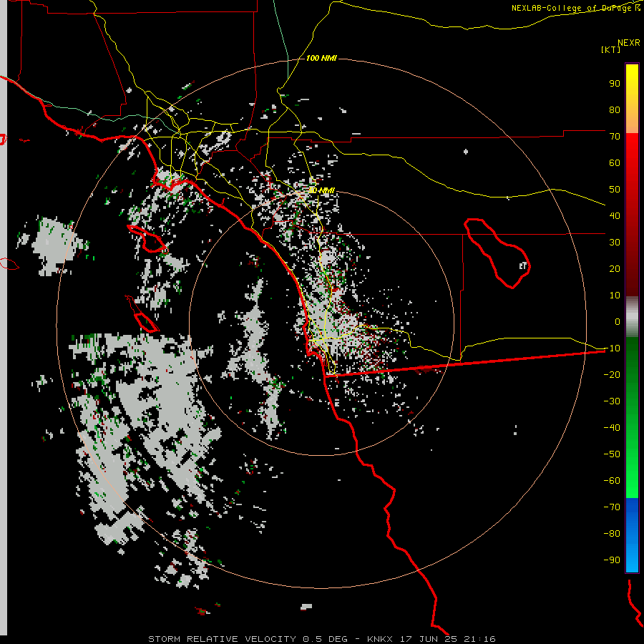Pick the gray zero-velocity segment of the color bar
644x644 pixels.
tap(632, 317)
